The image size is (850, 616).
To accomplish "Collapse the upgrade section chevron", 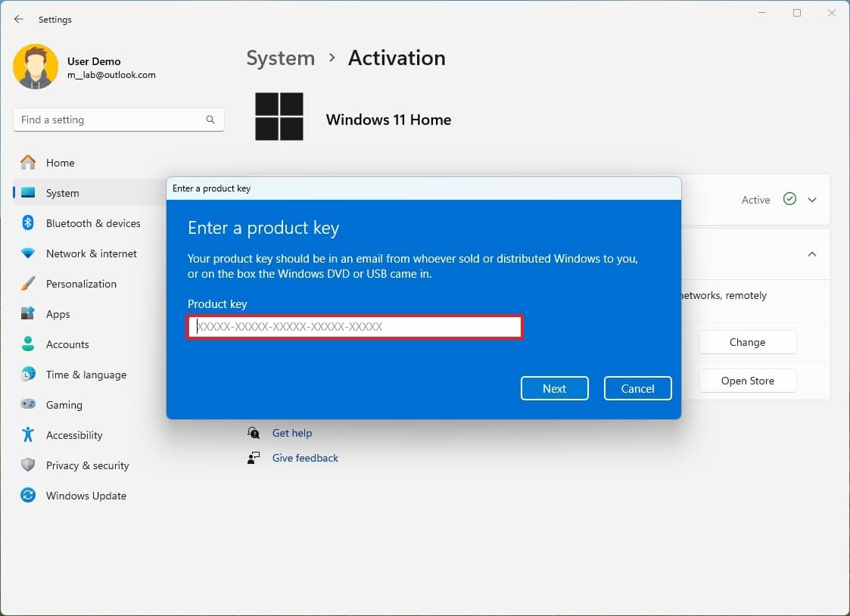I will click(x=812, y=254).
